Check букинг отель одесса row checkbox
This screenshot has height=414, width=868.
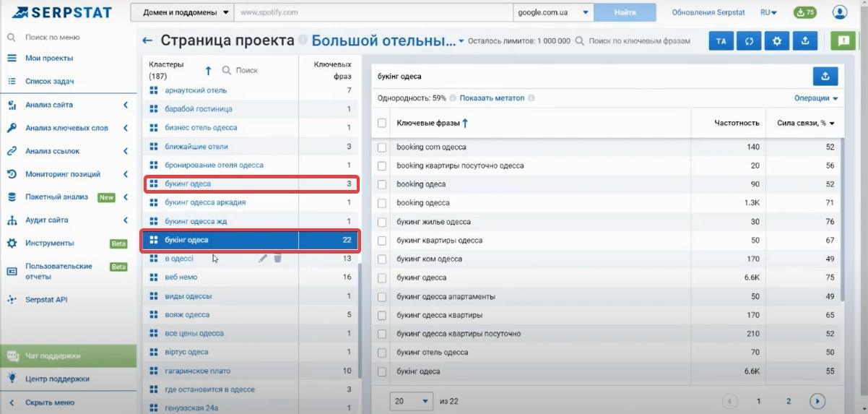point(382,353)
